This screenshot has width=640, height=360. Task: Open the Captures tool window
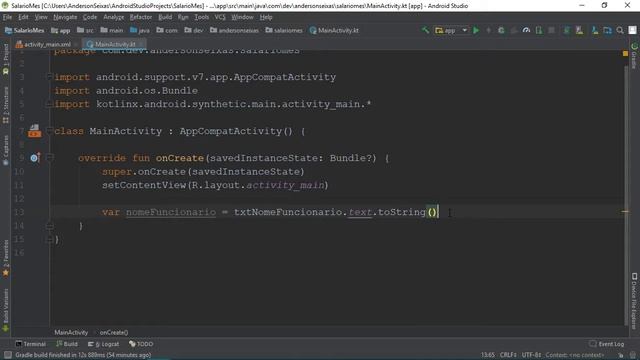tap(6, 150)
